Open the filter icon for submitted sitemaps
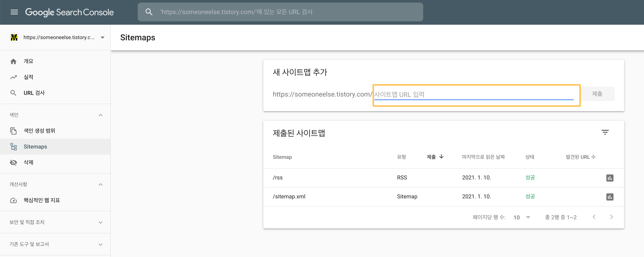 (605, 132)
